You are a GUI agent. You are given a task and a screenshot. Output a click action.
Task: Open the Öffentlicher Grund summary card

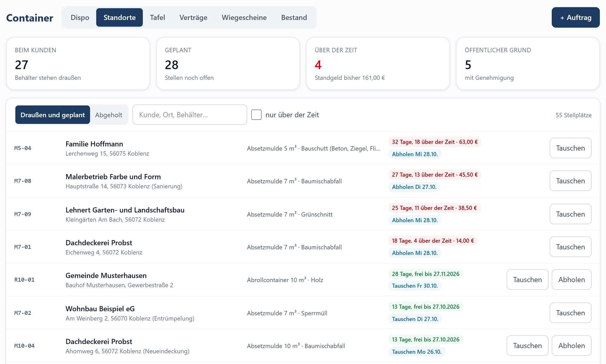[528, 63]
